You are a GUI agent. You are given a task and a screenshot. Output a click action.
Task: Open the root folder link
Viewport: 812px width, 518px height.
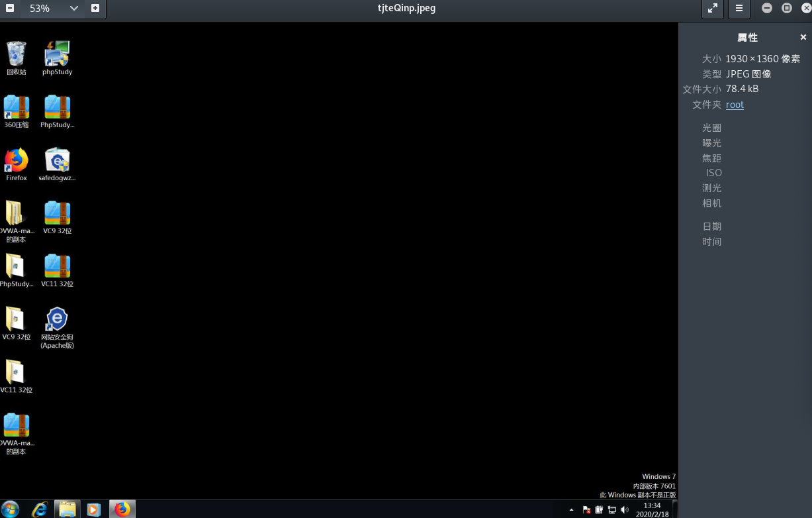(735, 105)
